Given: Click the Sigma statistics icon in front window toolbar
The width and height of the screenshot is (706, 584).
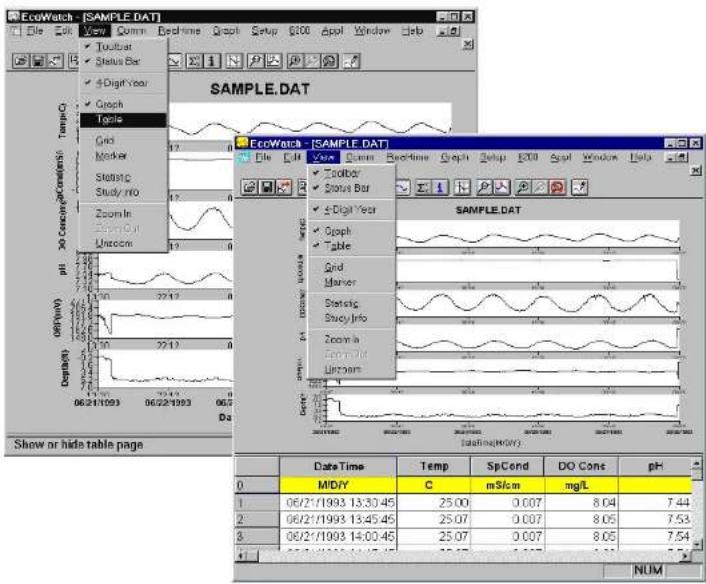Looking at the screenshot, I should click(422, 187).
